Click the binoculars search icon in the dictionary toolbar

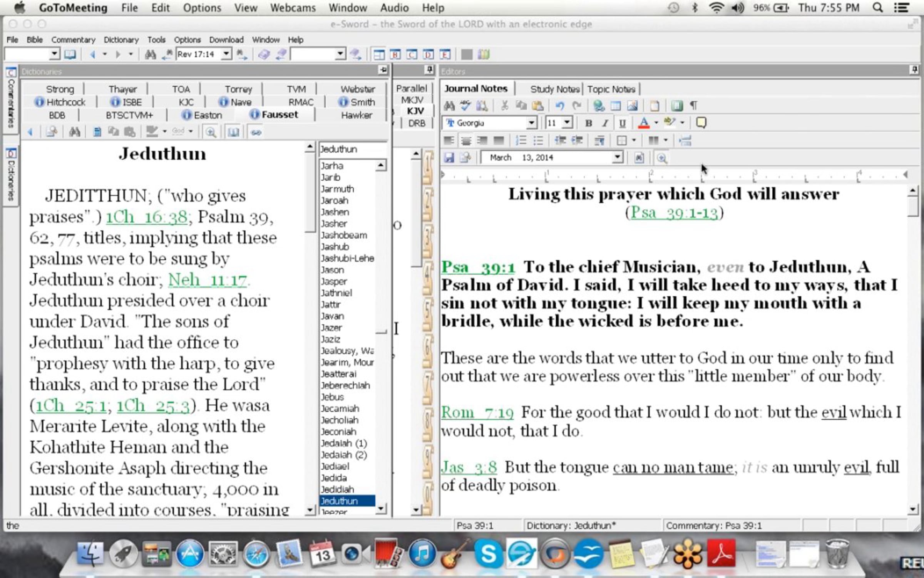point(74,132)
